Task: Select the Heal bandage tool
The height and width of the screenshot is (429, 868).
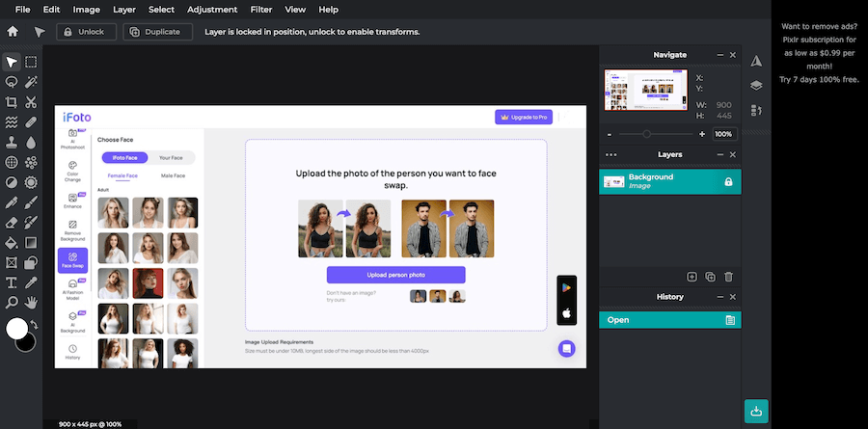Action: click(31, 121)
